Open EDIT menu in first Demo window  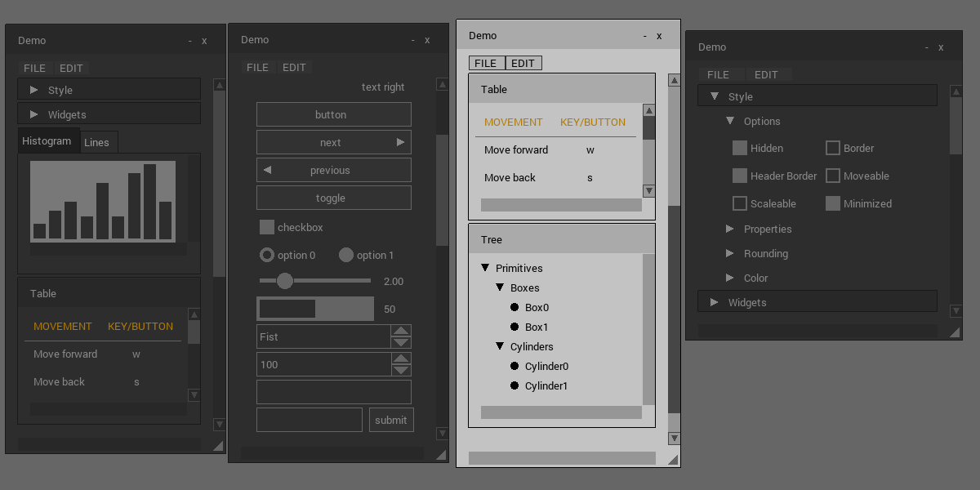pos(72,68)
